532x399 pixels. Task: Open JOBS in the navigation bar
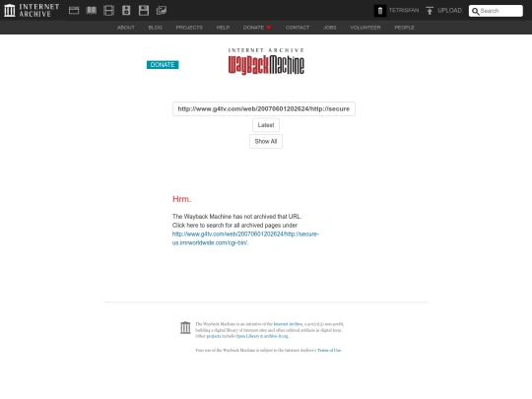(330, 28)
